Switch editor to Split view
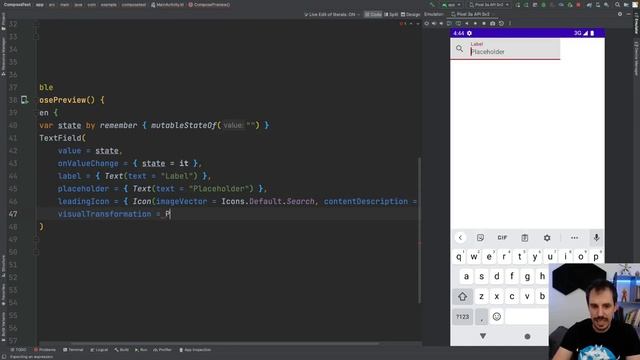 click(391, 14)
